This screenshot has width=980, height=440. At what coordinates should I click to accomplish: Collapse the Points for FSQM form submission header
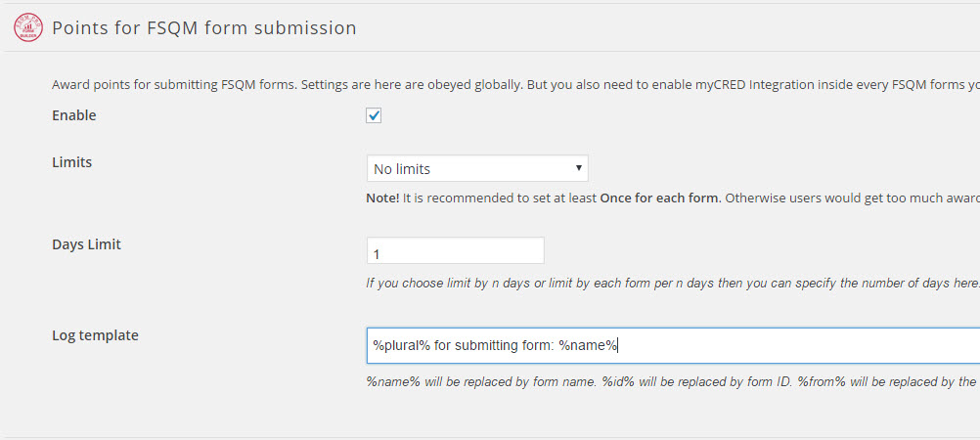pyautogui.click(x=203, y=27)
